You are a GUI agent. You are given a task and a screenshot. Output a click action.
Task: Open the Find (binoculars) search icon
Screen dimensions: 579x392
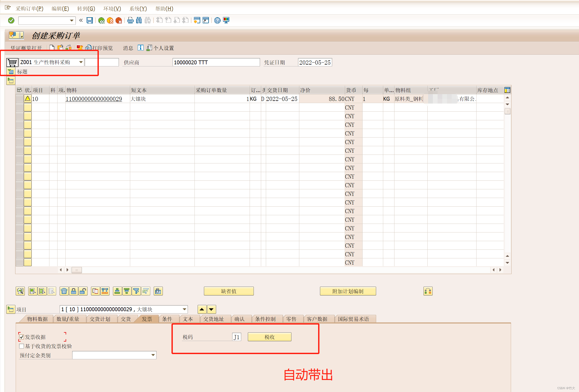point(139,20)
